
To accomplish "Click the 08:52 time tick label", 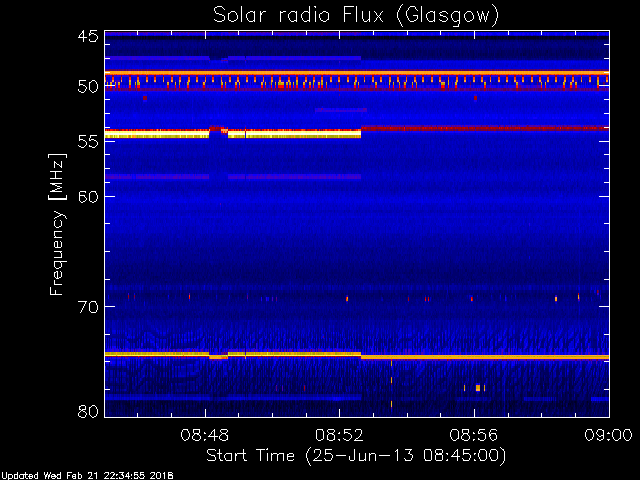I will [339, 435].
